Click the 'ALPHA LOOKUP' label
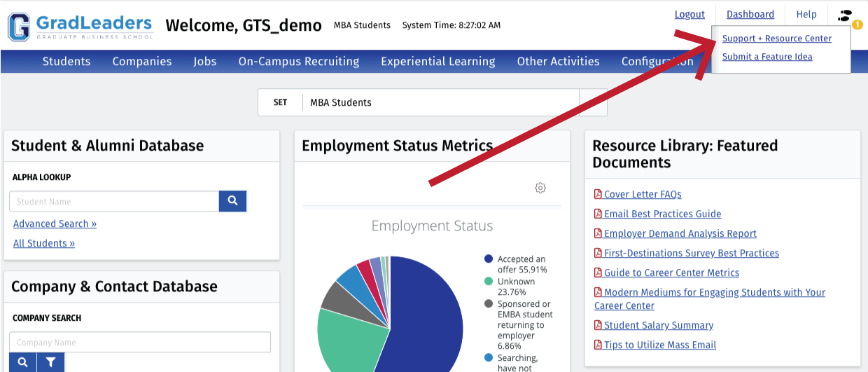 point(42,177)
